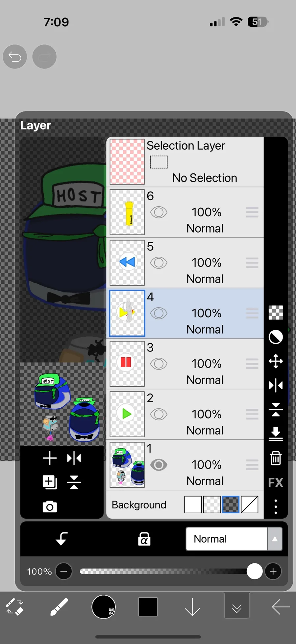Viewport: 296px width, 644px height.
Task: Grab reorder handle of layer 6
Action: [x=252, y=212]
